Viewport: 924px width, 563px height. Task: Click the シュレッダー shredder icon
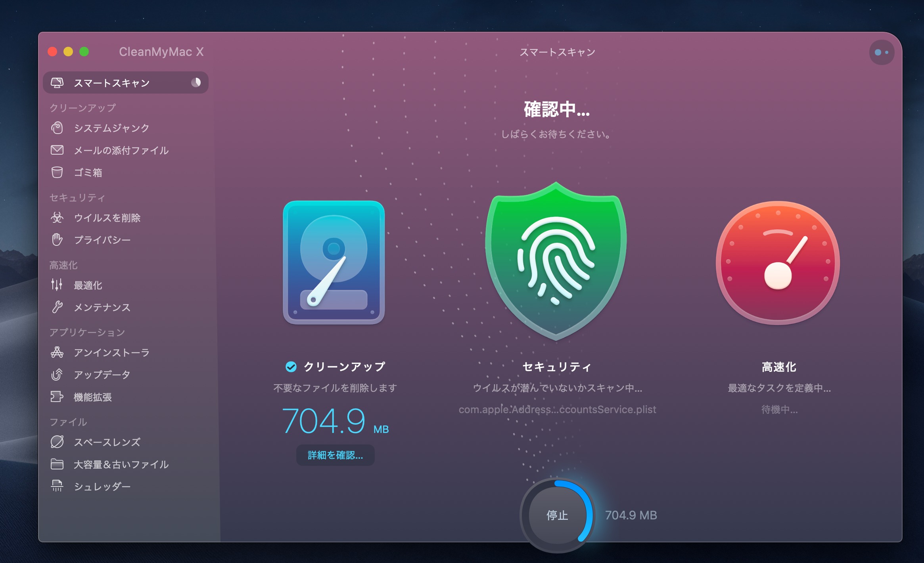[x=57, y=486]
